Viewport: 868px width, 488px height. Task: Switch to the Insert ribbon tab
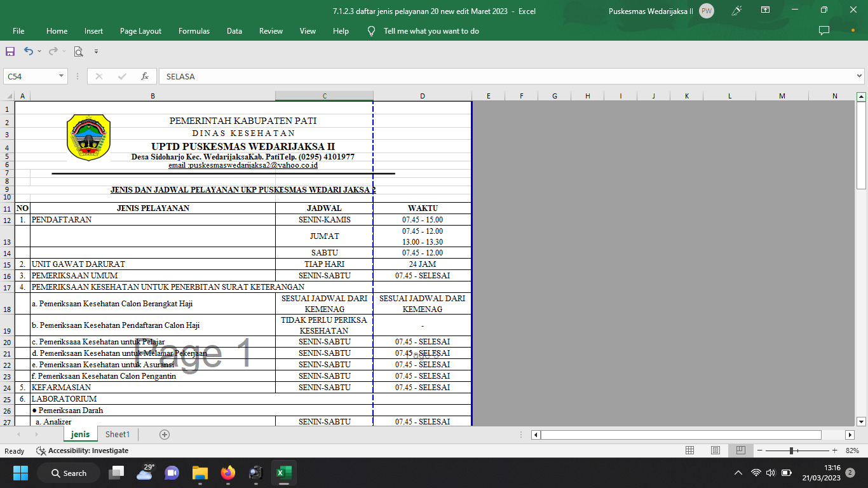(x=93, y=31)
